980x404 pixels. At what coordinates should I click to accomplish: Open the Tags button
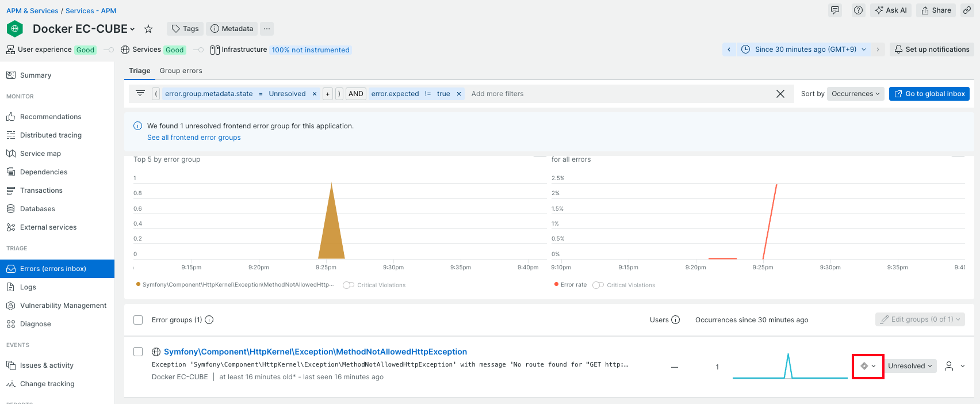pyautogui.click(x=185, y=29)
